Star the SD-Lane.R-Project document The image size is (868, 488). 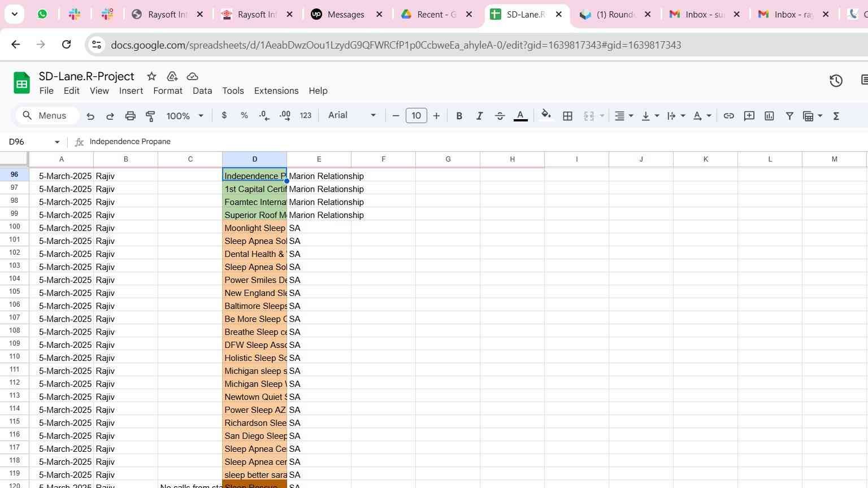click(x=151, y=76)
